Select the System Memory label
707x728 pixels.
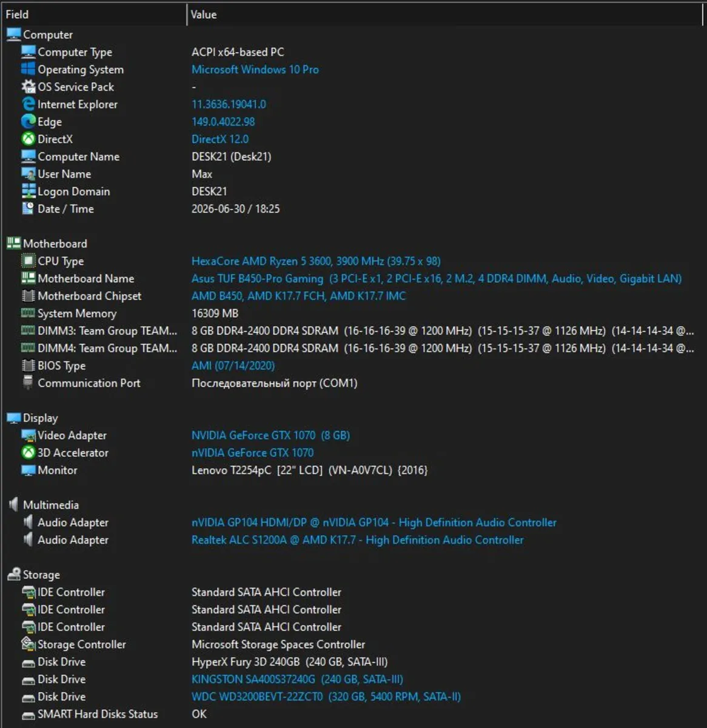click(77, 314)
